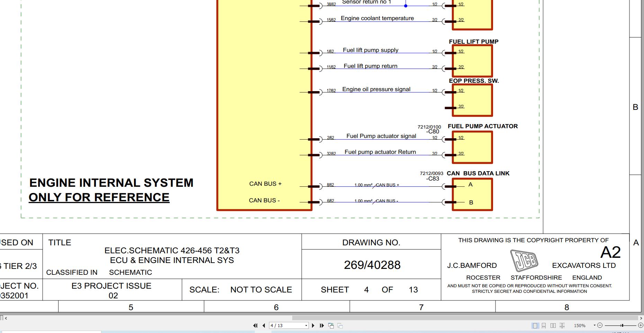
Task: Toggle single page view mode
Action: pos(535,325)
